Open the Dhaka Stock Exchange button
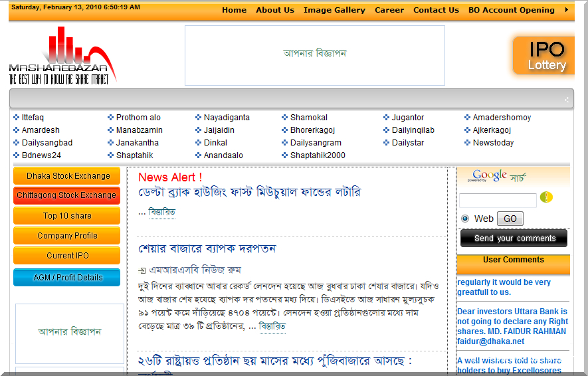The image size is (588, 376). (67, 176)
